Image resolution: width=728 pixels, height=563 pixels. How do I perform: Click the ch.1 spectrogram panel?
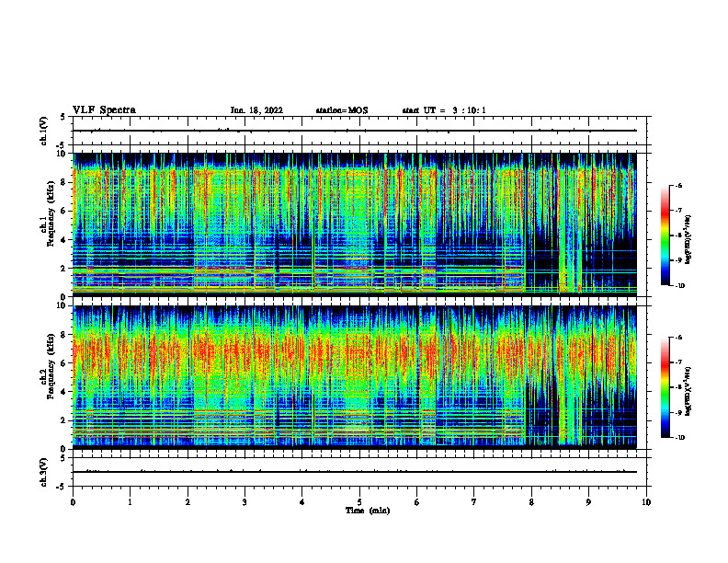(x=359, y=224)
